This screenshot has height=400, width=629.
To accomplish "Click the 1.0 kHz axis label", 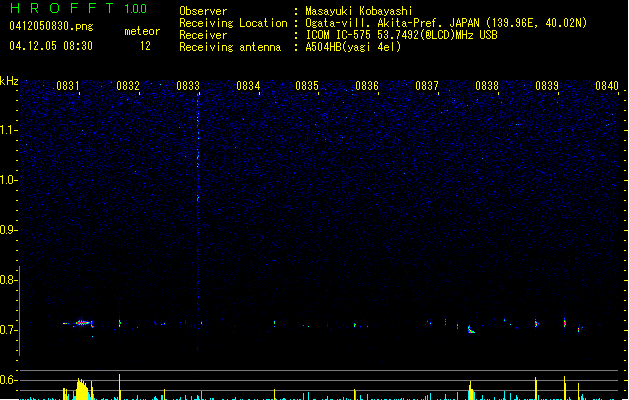I will [8, 180].
